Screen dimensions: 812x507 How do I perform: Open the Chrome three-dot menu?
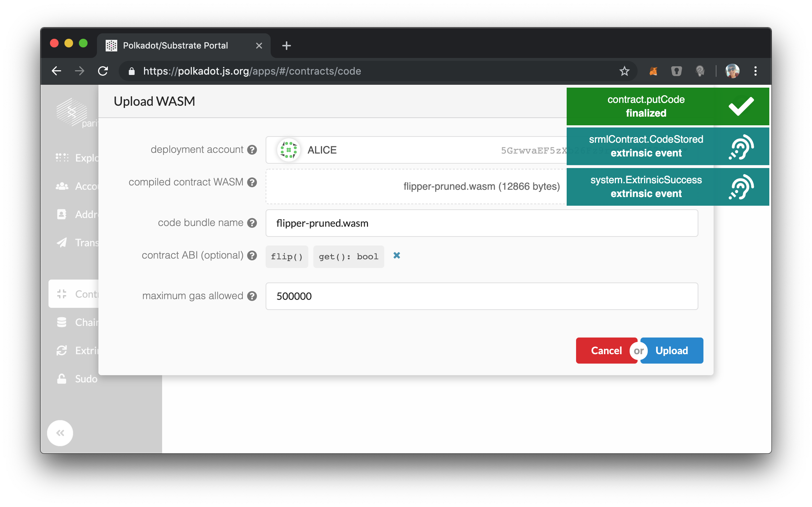point(756,71)
